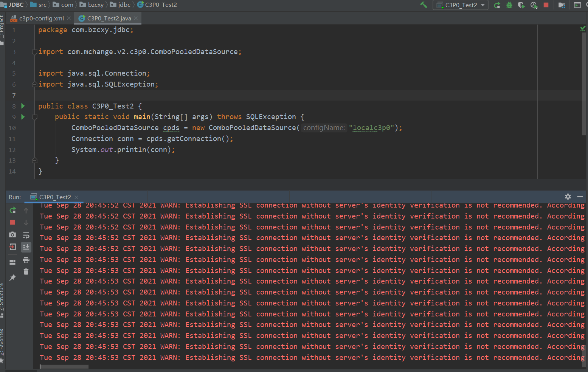Stop the process using top toolbar stop
This screenshot has width=588, height=372.
(546, 5)
